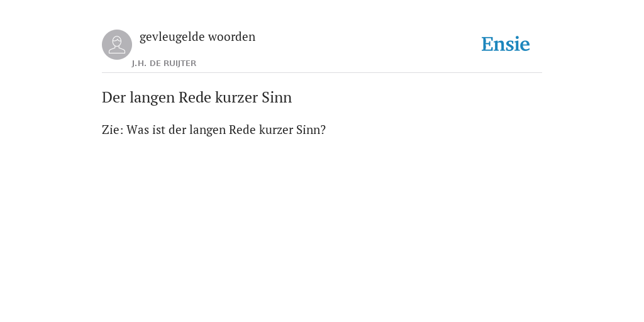Click 'ist' in the body sentence
This screenshot has height=322, width=644.
(158, 130)
